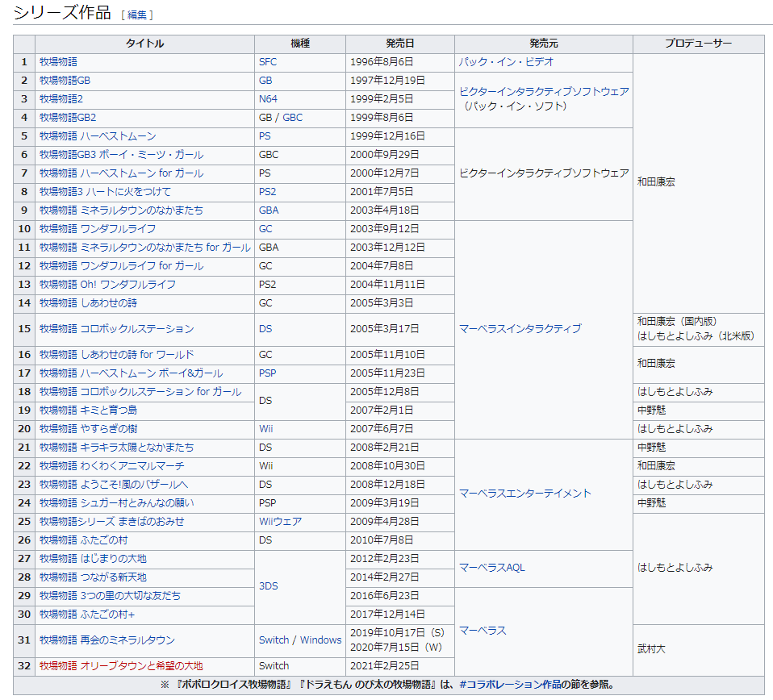The height and width of the screenshot is (700, 773).
Task: Open 牧場物語 シュガー村とみんなの願い link
Action: pyautogui.click(x=117, y=503)
